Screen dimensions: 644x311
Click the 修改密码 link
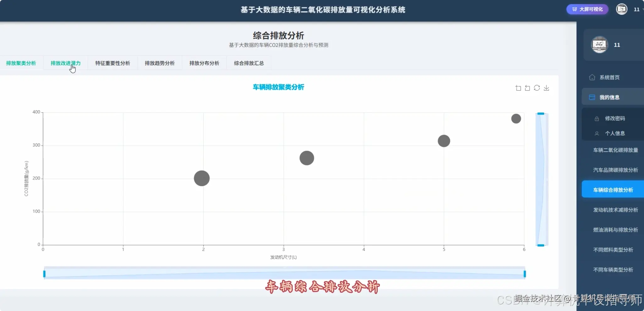click(615, 118)
